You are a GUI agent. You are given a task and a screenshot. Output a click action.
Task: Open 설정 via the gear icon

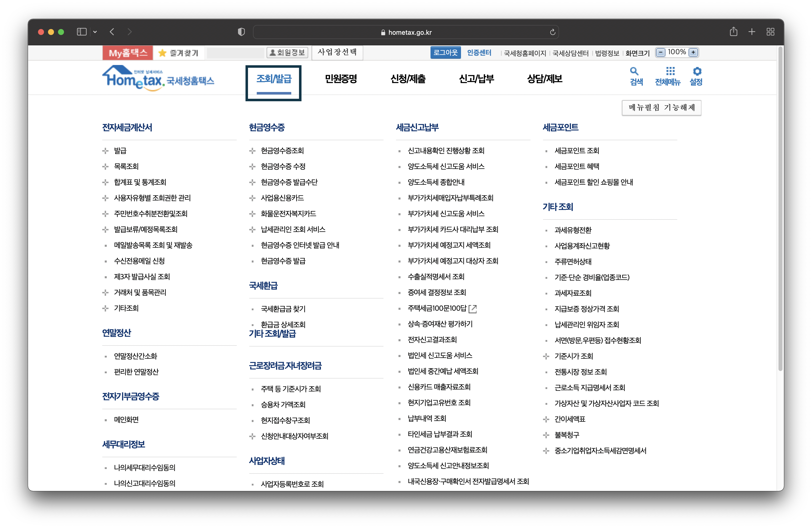click(696, 76)
